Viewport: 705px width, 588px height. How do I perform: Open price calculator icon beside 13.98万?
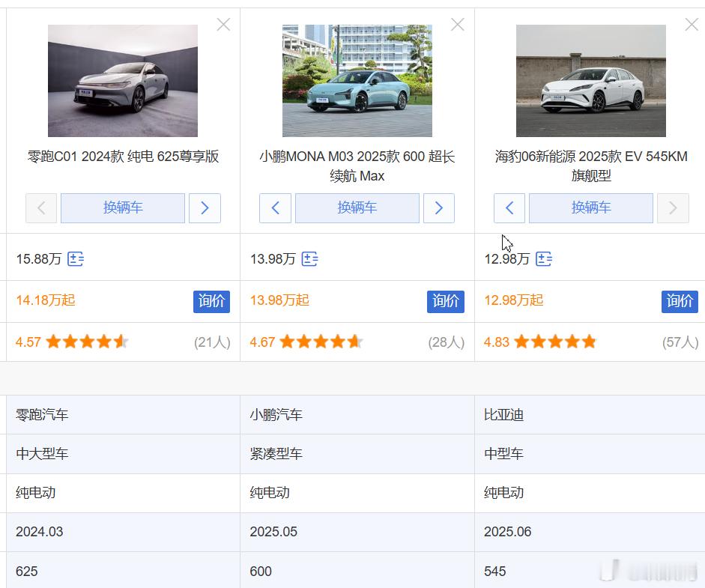point(309,259)
